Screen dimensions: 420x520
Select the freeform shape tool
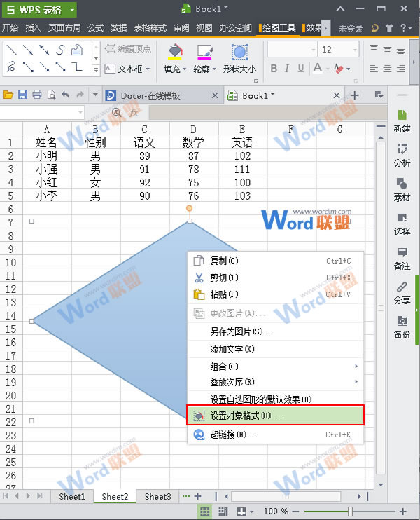click(x=77, y=50)
